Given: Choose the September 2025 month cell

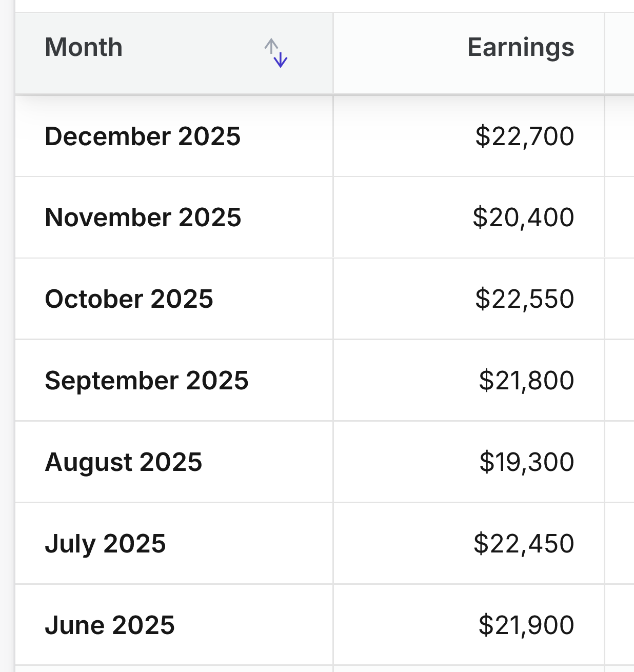Looking at the screenshot, I should pyautogui.click(x=147, y=381).
